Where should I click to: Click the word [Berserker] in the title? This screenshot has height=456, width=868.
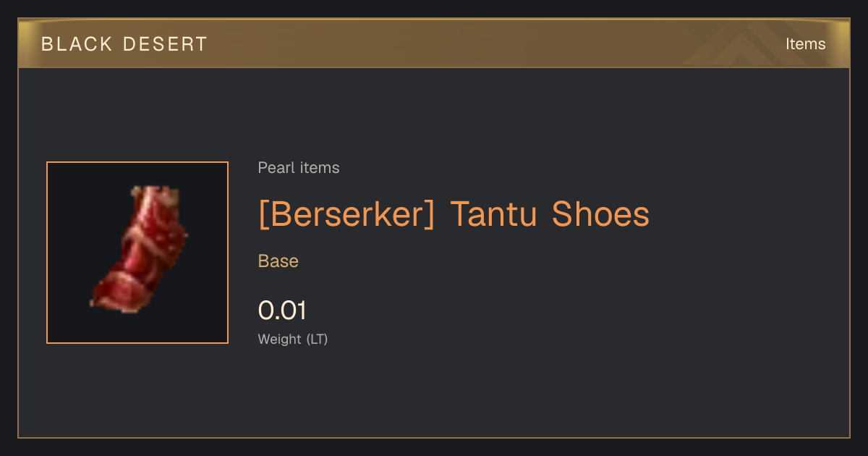[346, 214]
